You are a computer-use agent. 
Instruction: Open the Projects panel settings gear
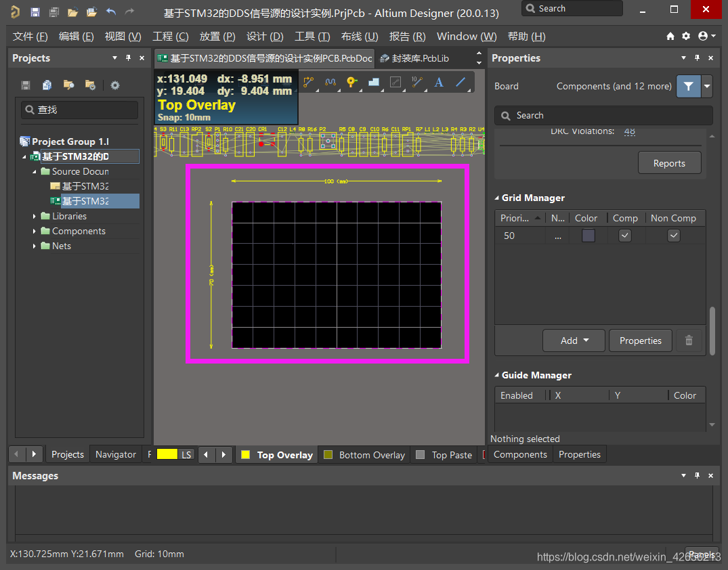[114, 85]
